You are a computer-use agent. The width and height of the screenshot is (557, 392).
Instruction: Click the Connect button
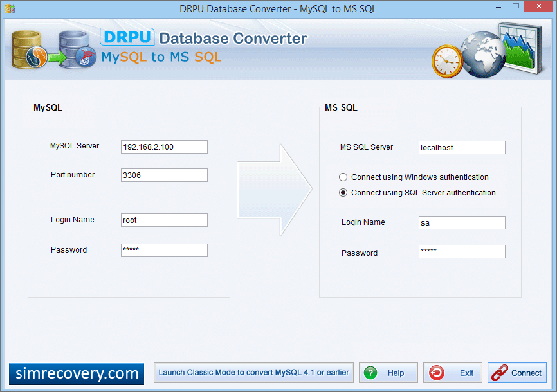point(517,373)
